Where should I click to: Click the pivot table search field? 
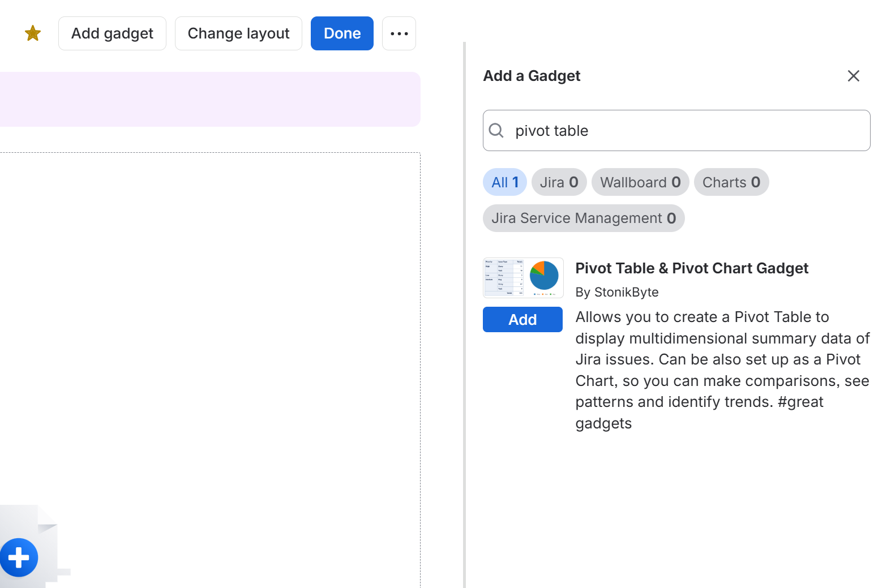click(x=676, y=130)
